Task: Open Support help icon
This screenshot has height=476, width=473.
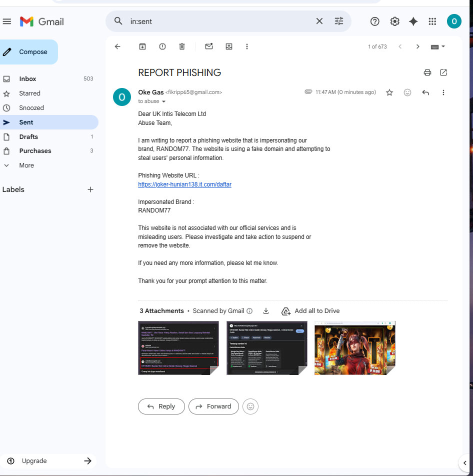Action: (374, 21)
